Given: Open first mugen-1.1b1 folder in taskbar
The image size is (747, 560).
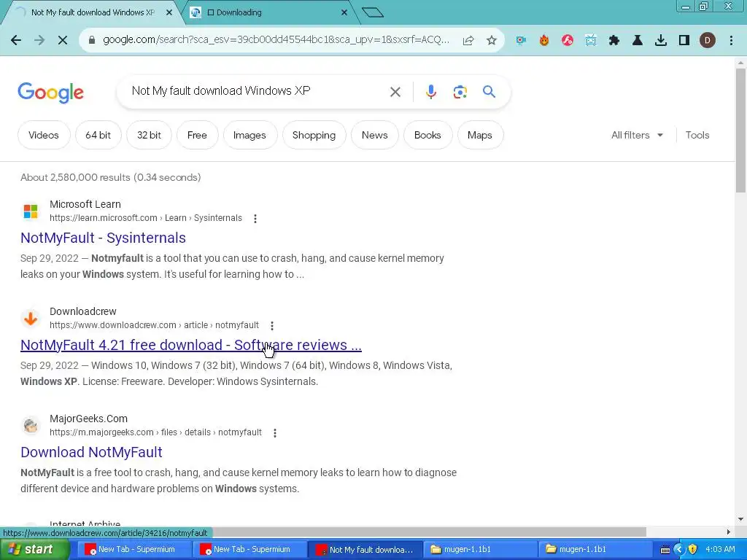Looking at the screenshot, I should [480, 550].
